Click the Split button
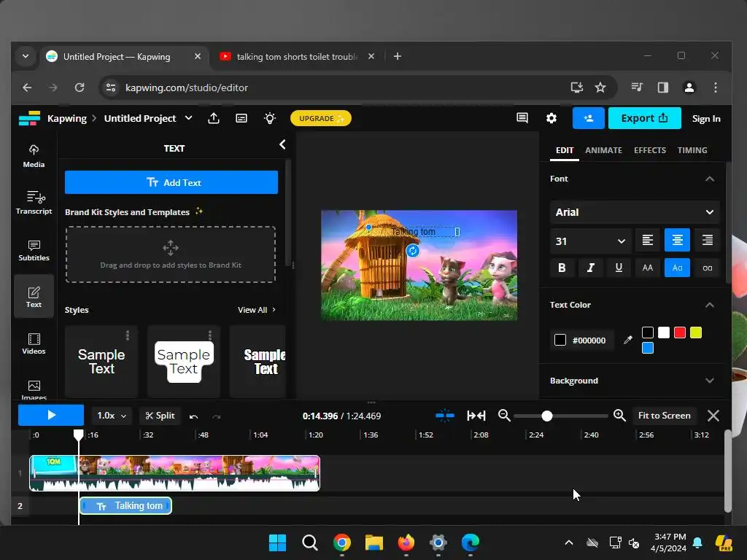This screenshot has width=747, height=560. pyautogui.click(x=160, y=416)
